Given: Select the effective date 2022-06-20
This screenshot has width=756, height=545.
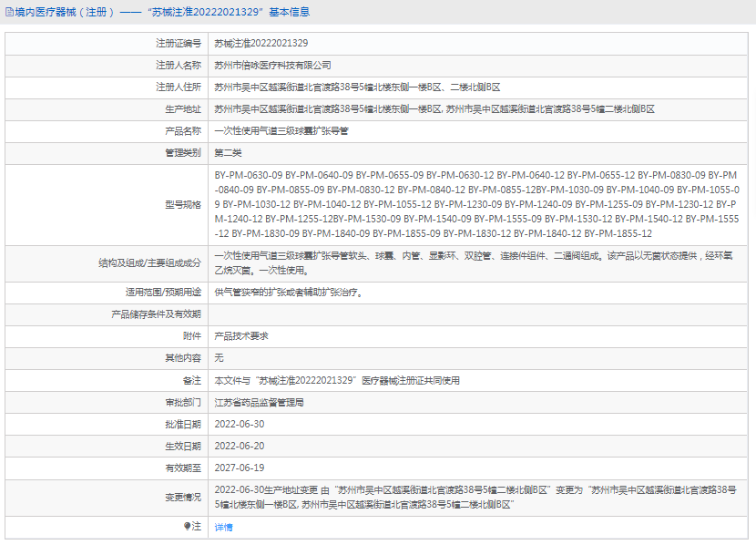Looking at the screenshot, I should tap(240, 447).
